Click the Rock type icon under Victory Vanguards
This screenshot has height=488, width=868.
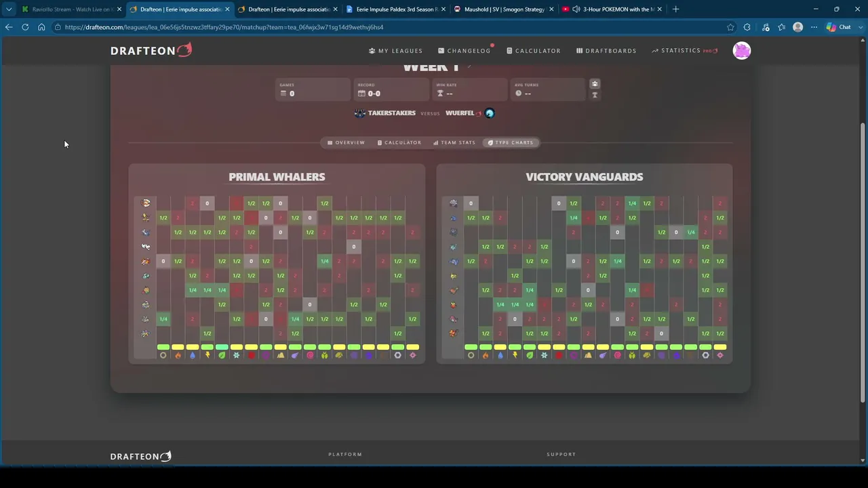coord(647,355)
